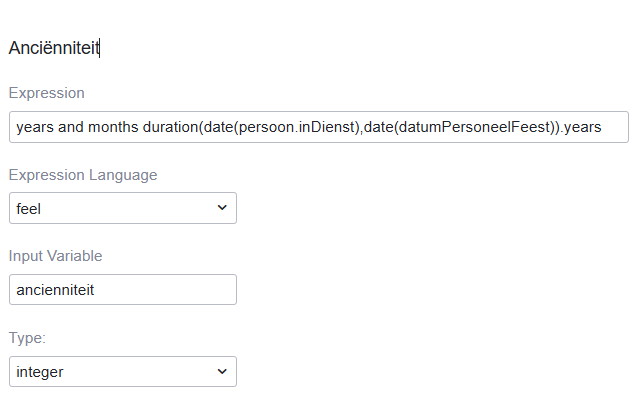The image size is (637, 407).
Task: Click 'years and months' at expression start
Action: pos(75,127)
